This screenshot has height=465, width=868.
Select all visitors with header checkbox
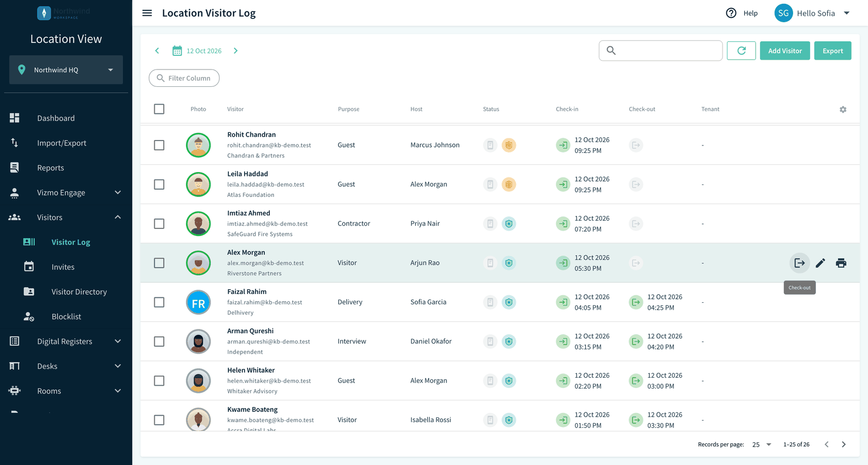coord(159,109)
